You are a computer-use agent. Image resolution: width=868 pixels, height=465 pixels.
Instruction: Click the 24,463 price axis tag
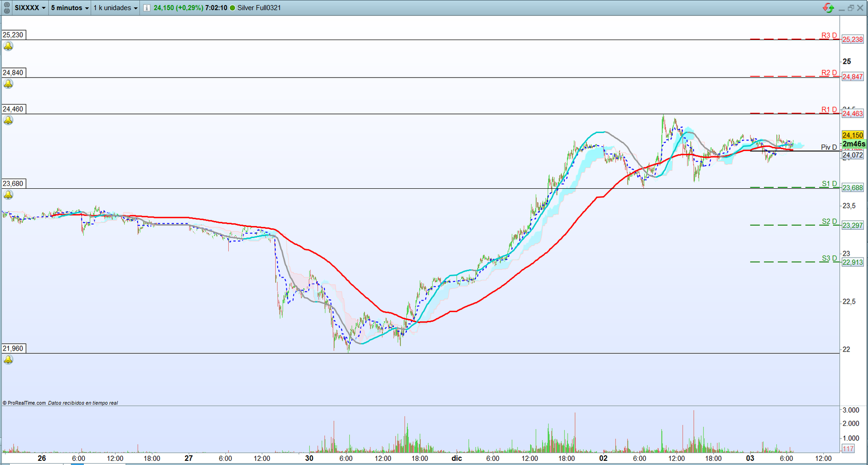[853, 113]
